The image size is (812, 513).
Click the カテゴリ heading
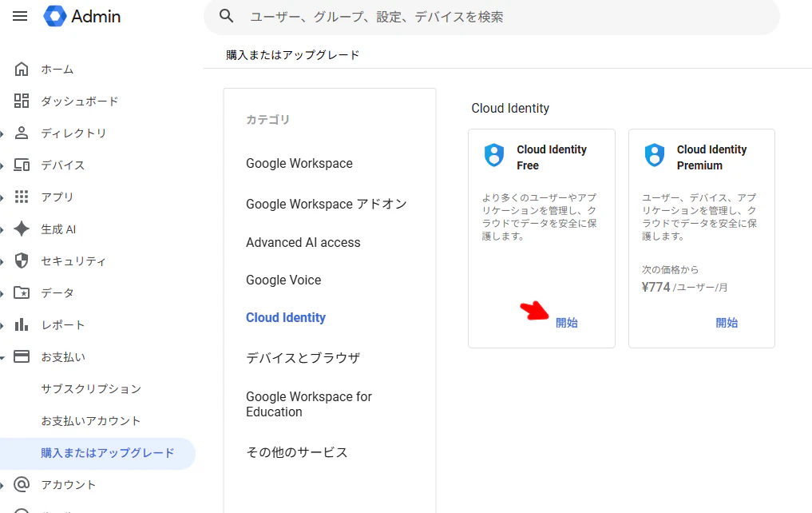267,120
